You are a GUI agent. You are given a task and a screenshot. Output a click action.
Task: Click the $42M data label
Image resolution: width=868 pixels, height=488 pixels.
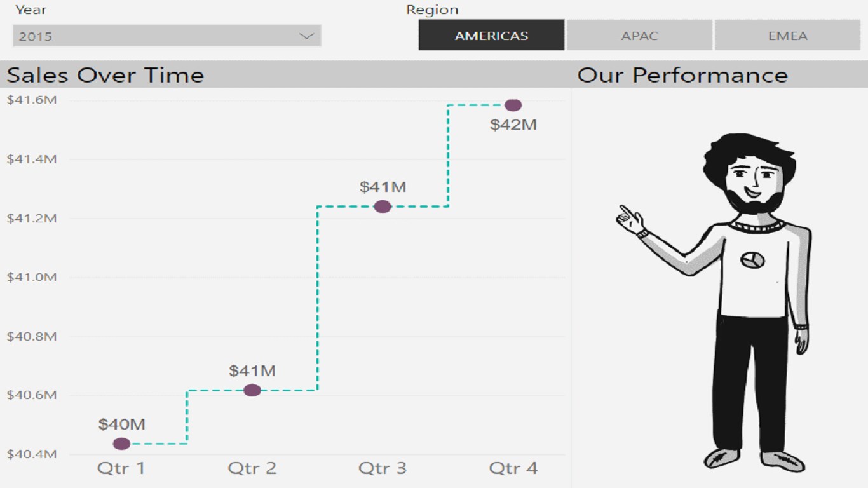[x=513, y=125]
